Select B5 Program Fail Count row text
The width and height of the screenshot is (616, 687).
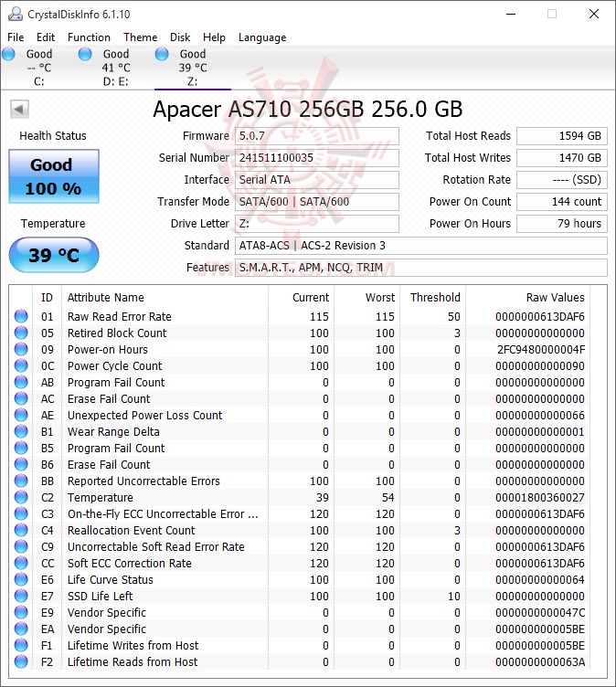click(x=116, y=448)
